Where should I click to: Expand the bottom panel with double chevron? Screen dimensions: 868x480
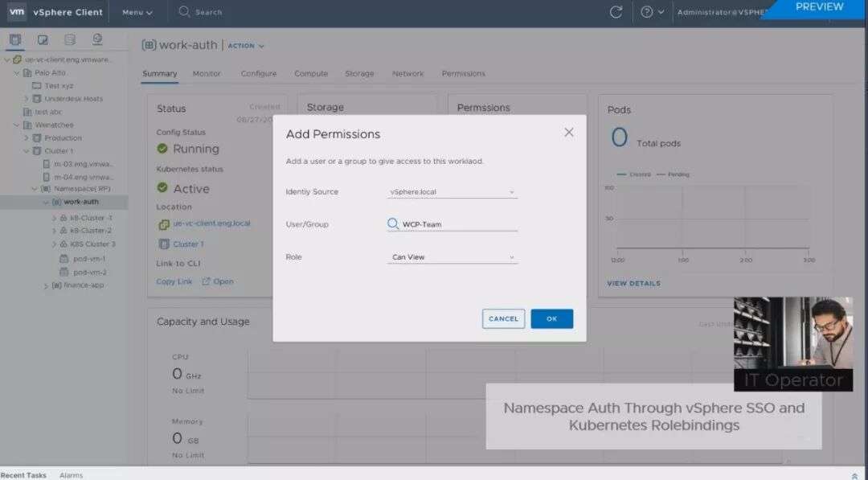click(x=854, y=475)
